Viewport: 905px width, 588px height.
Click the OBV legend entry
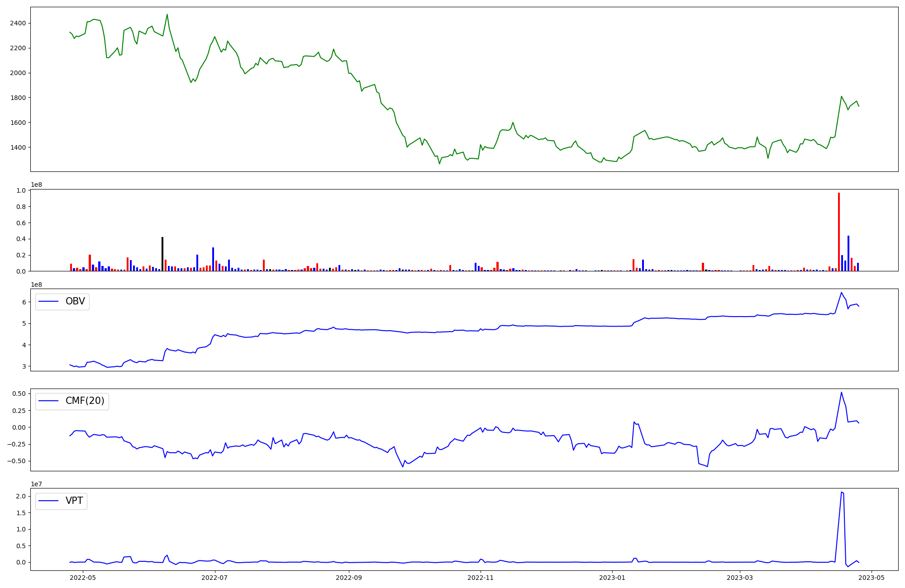[62, 301]
